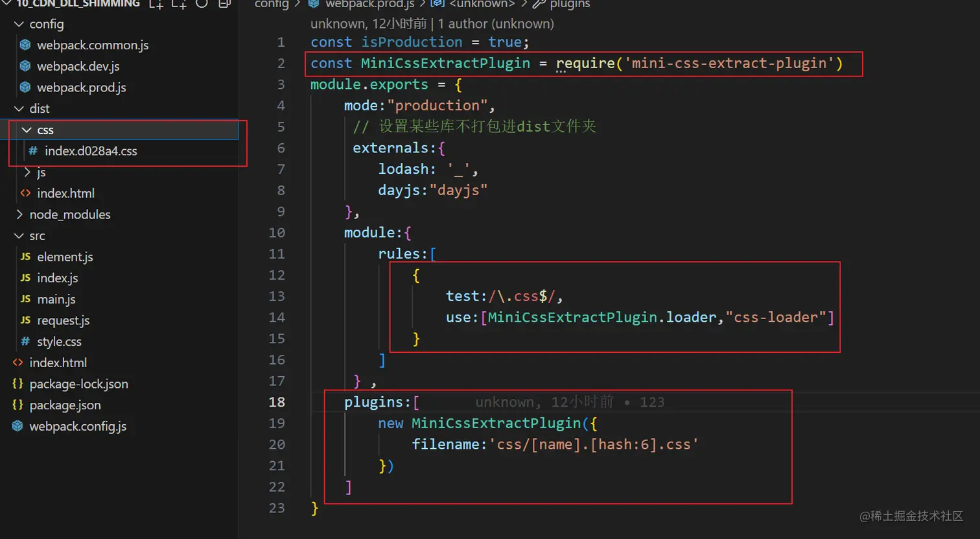
Task: Click the CSS hash icon beside index.d028a4.css
Action: [33, 150]
